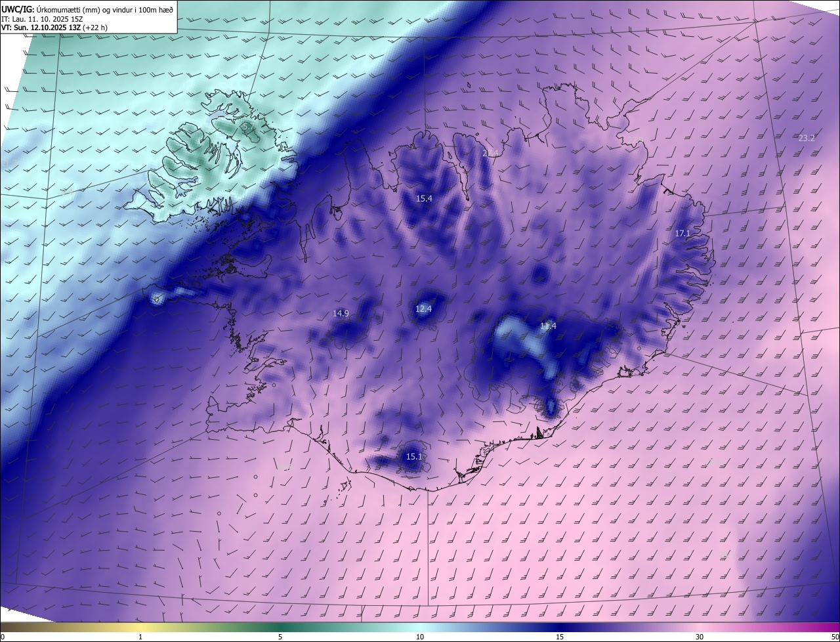
Task: Pick the pale cyan color above tick 10
Action: [x=420, y=627]
